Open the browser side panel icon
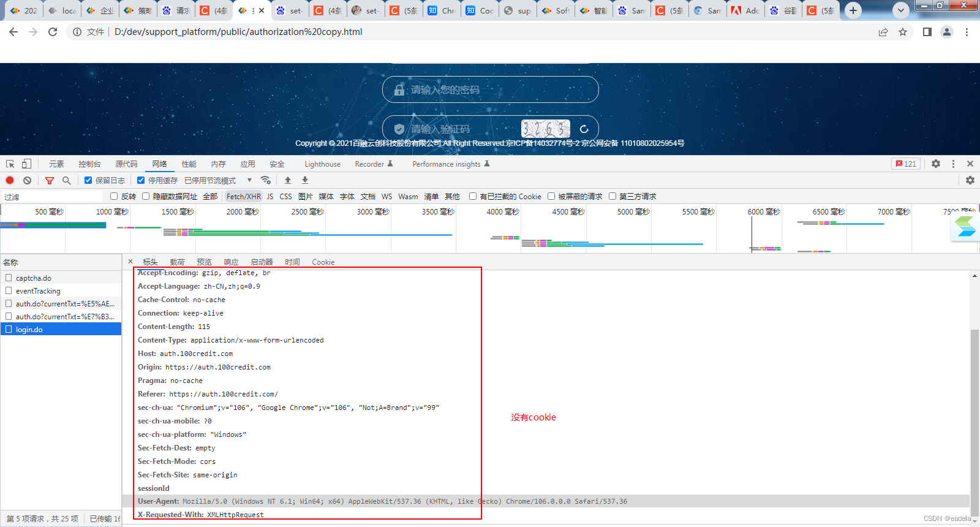The height and width of the screenshot is (527, 980). pos(927,32)
